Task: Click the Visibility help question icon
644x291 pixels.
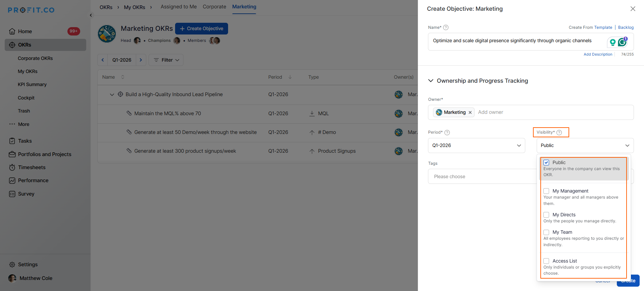Action: pyautogui.click(x=559, y=132)
